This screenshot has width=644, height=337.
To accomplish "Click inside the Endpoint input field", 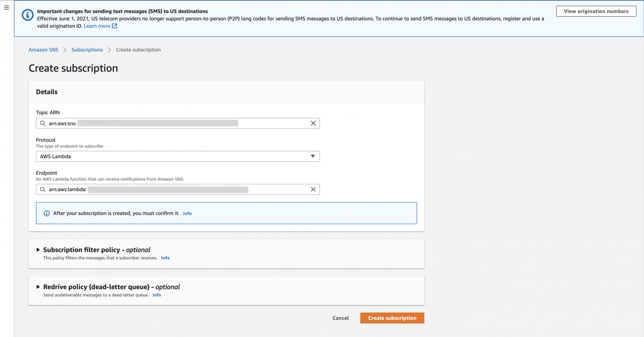I will (168, 189).
